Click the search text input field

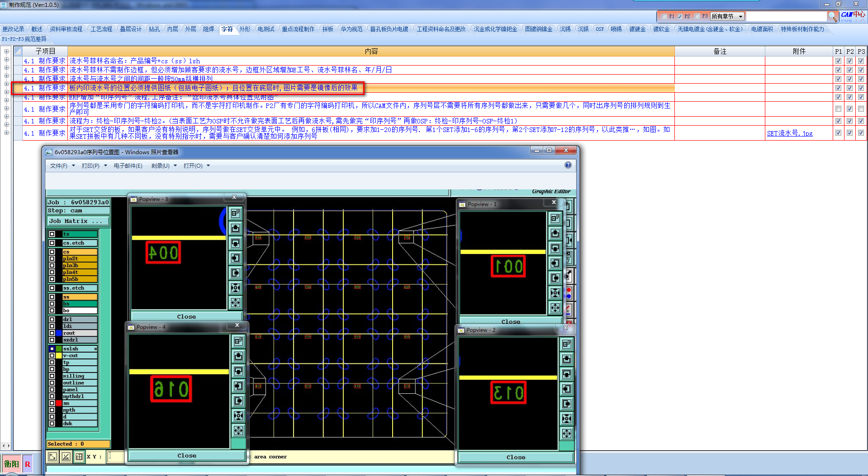(x=786, y=16)
